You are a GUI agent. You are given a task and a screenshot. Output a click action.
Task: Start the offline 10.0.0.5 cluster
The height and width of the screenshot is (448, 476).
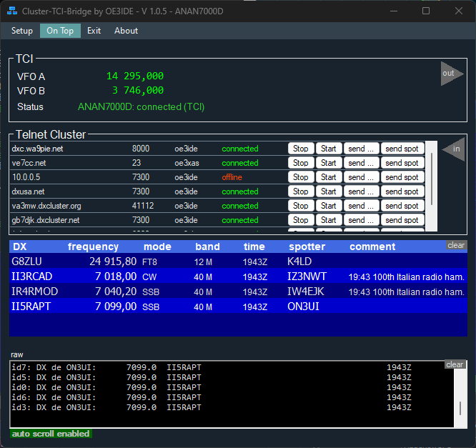(x=329, y=177)
